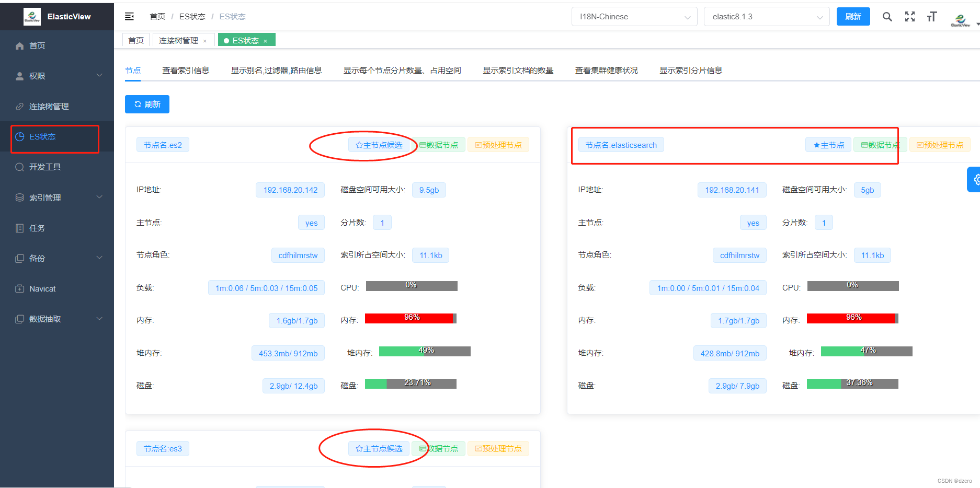This screenshot has width=980, height=488.
Task: Switch to the 连接树管理 tab
Action: click(179, 39)
